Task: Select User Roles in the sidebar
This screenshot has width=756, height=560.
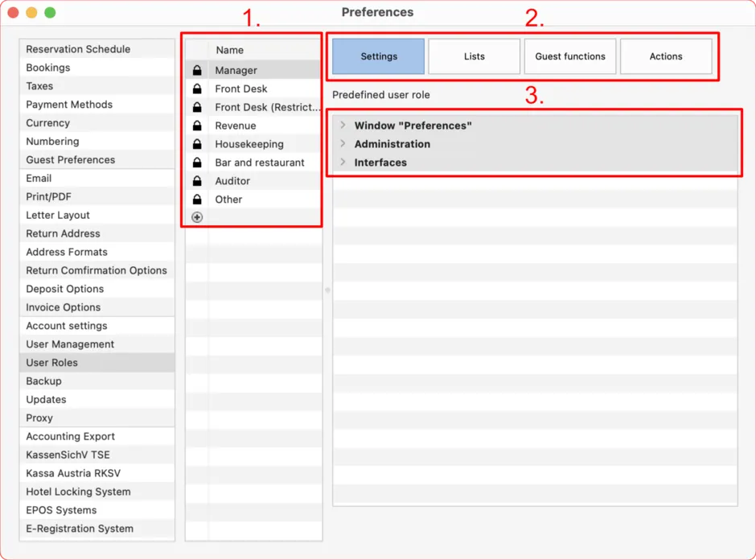Action: (x=97, y=363)
